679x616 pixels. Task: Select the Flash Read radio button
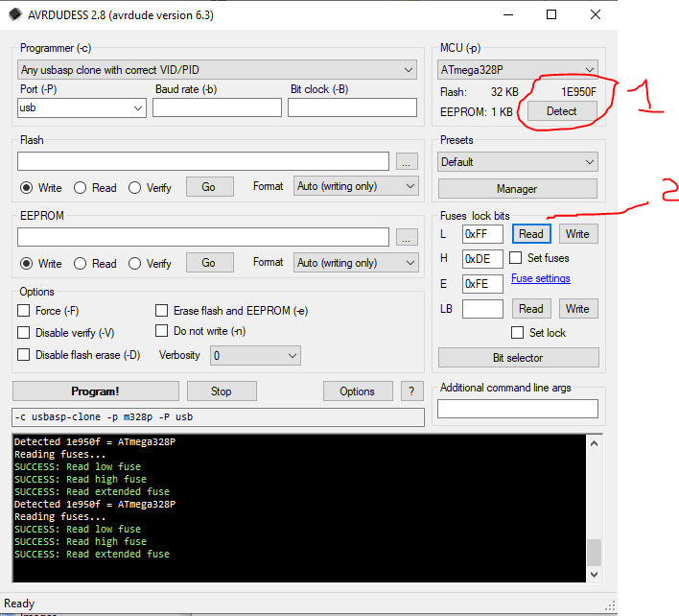pyautogui.click(x=81, y=188)
